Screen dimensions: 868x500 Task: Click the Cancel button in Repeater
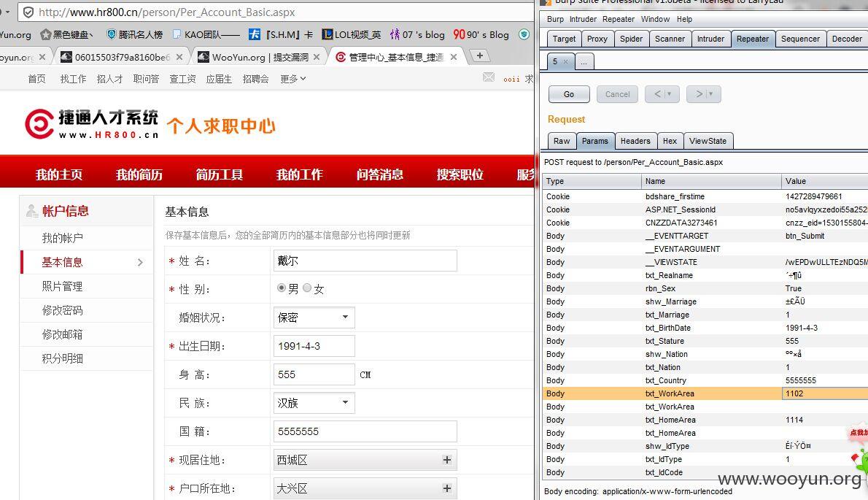[617, 94]
